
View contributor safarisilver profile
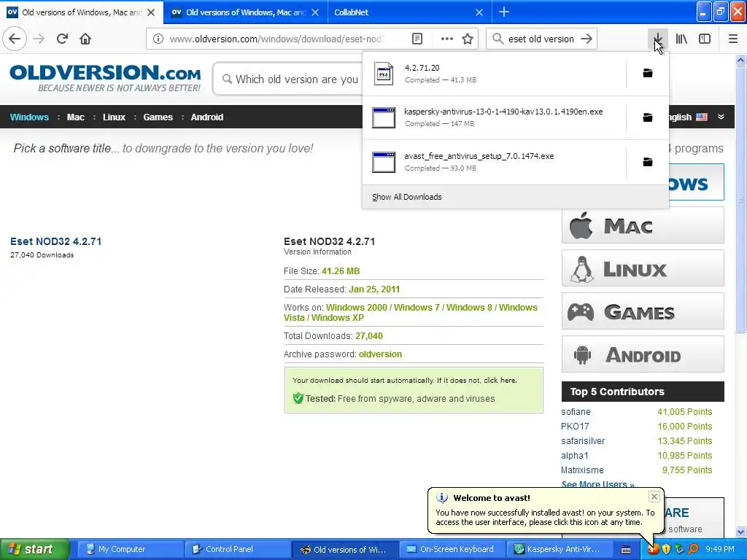[x=583, y=441]
